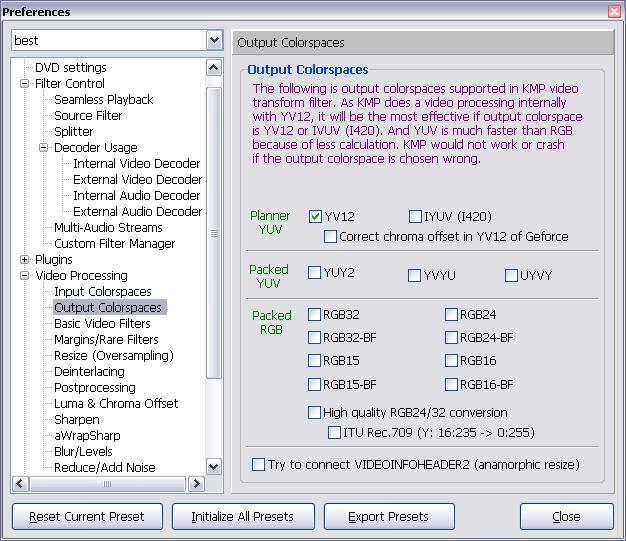Screen dimensions: 626x541
Task: Click the Reset Current Preset button
Action: coord(86,517)
